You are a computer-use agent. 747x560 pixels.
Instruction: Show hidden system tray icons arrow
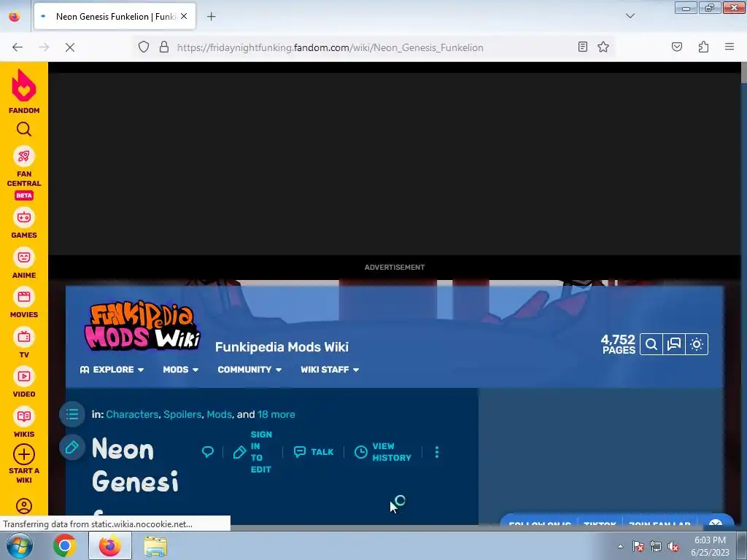point(620,546)
